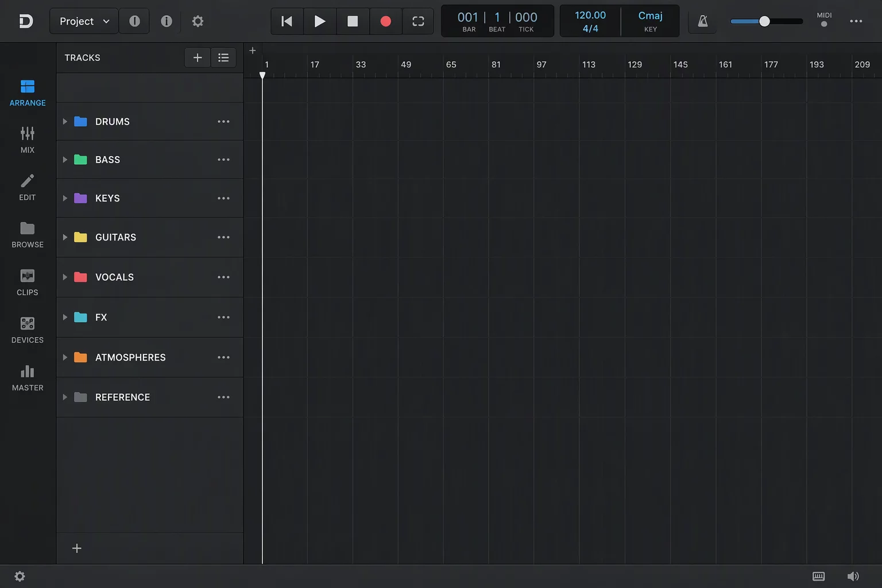Image resolution: width=882 pixels, height=588 pixels.
Task: Arm recording with the red Record button
Action: tap(386, 21)
